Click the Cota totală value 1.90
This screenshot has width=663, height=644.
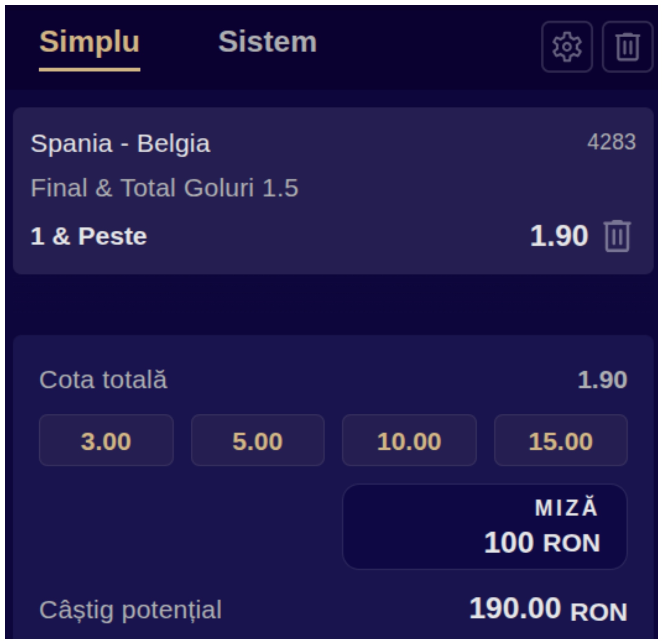click(x=603, y=380)
